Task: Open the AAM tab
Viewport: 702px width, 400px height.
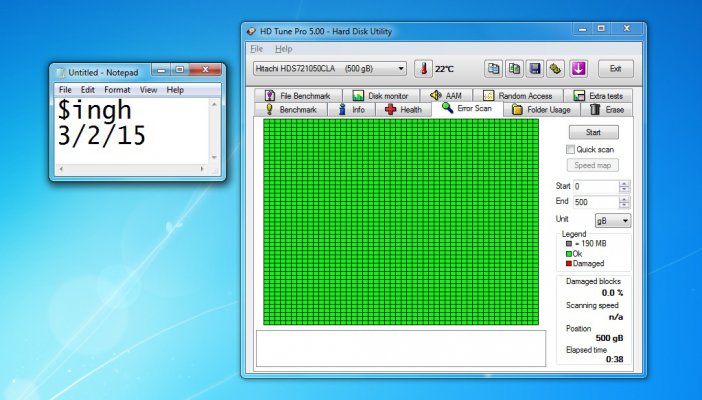Action: pos(446,95)
